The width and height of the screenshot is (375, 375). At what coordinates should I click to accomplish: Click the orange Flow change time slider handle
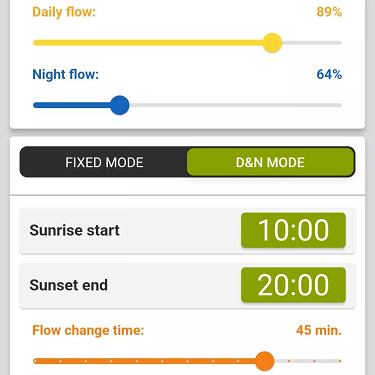[x=265, y=361]
